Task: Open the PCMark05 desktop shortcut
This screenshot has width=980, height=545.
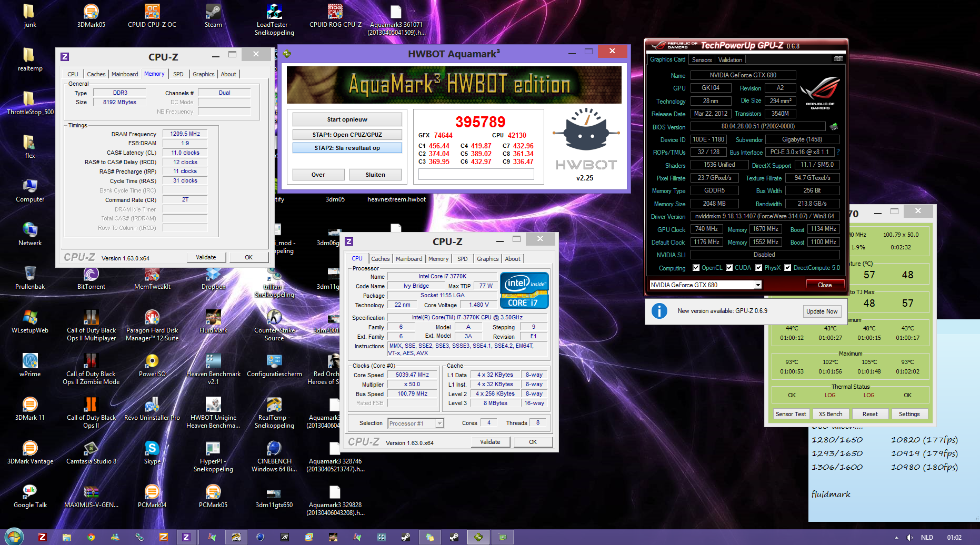Action: [x=213, y=496]
